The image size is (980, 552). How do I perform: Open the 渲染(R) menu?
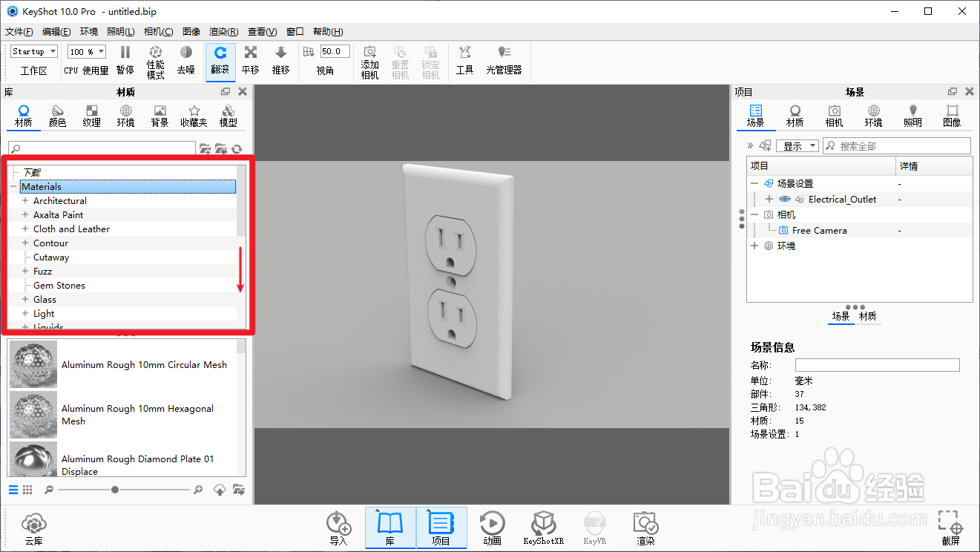tap(224, 31)
